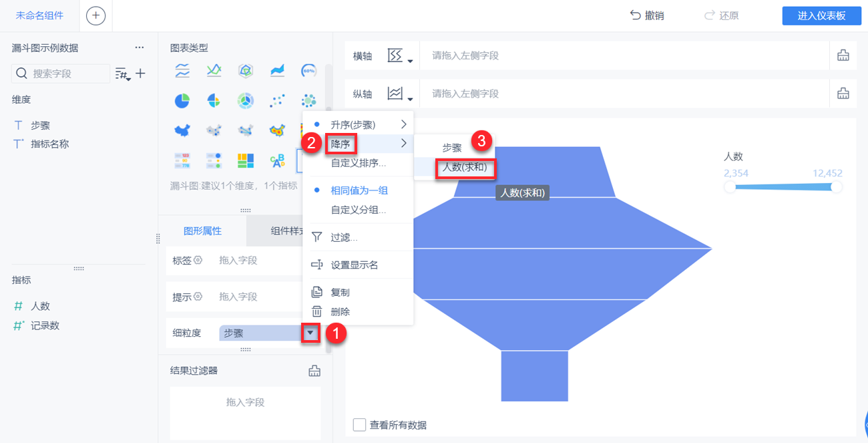Pick the treemap chart type
868x443 pixels.
(246, 160)
